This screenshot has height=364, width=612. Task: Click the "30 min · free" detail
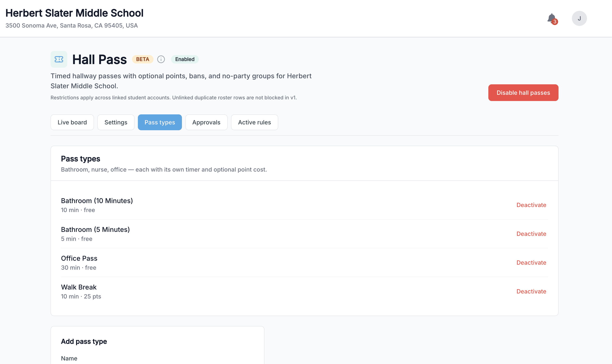pos(79,268)
